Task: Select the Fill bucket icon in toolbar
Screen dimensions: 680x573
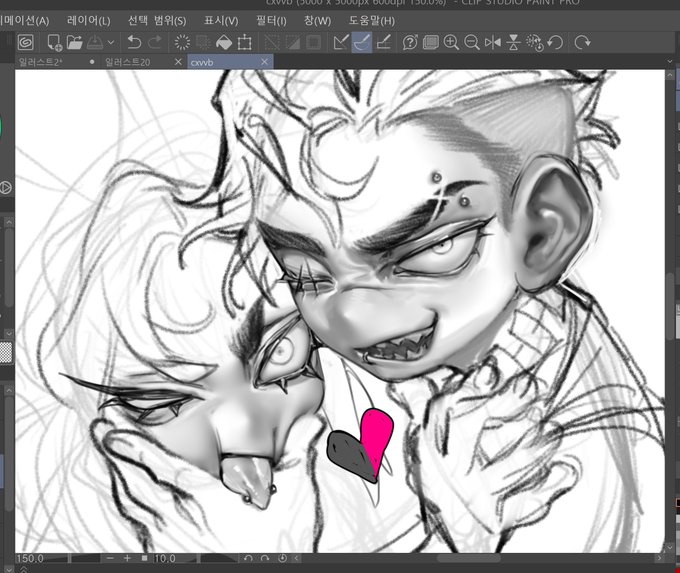Action: (224, 43)
